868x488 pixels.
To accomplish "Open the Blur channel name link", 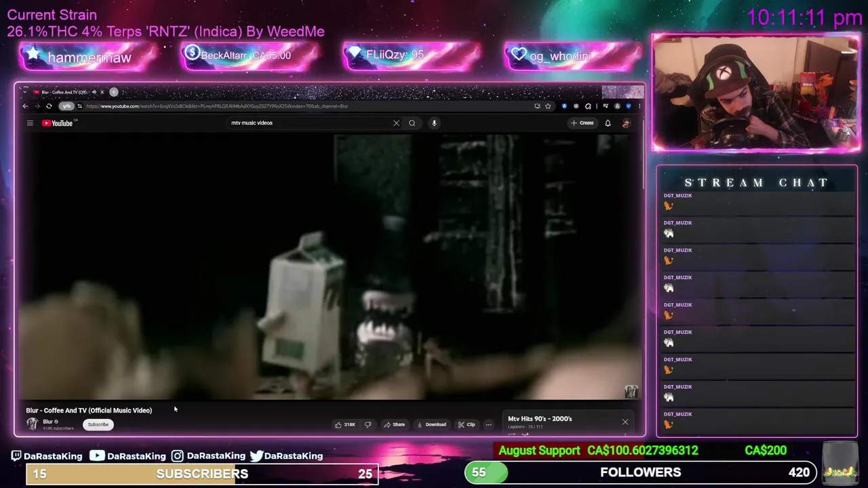I will point(47,422).
